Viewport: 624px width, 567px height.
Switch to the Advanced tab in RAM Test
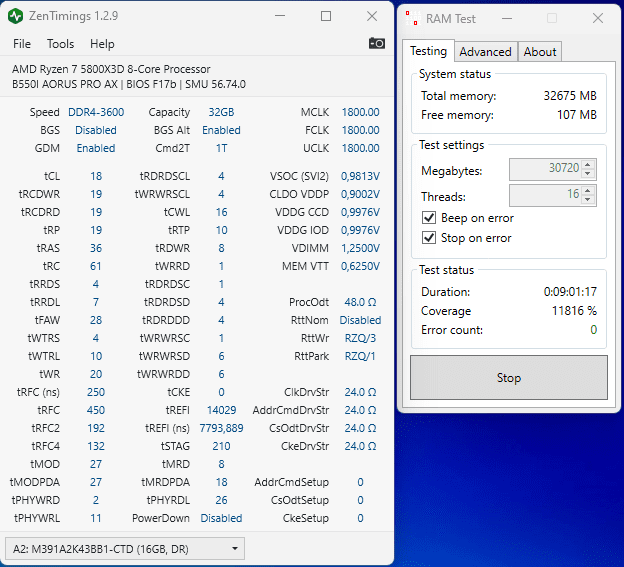coord(486,52)
